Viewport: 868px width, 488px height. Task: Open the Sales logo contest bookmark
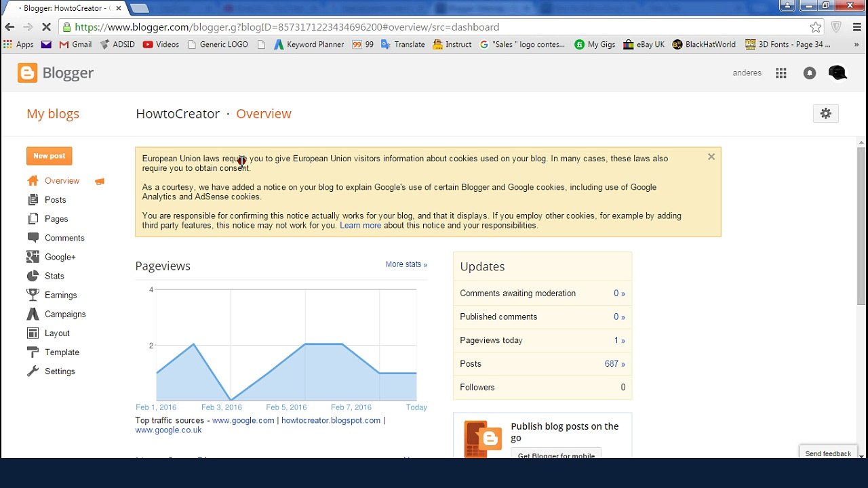point(522,45)
